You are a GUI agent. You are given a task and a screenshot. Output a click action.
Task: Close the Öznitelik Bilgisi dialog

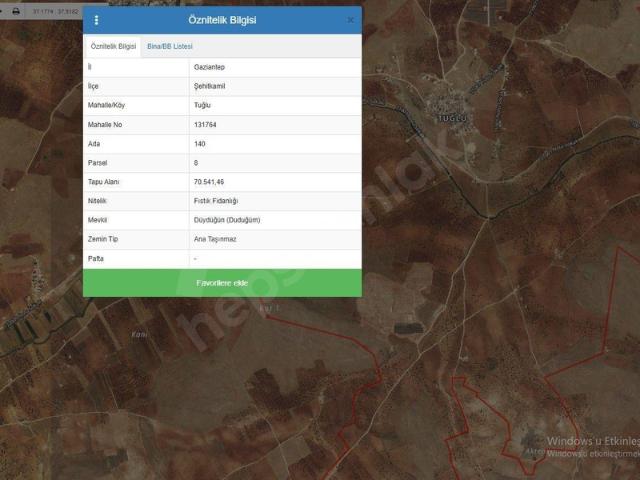click(x=350, y=20)
